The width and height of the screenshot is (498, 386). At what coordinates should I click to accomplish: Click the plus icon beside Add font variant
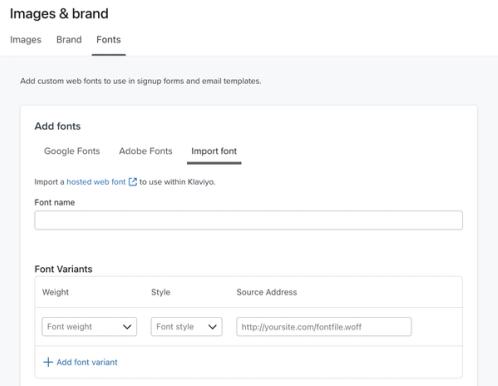[x=48, y=362]
